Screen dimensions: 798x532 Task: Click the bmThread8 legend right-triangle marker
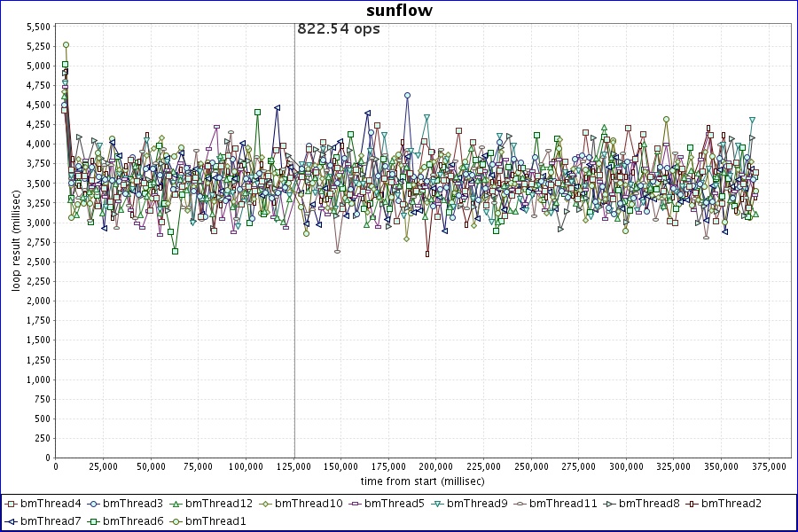tap(609, 504)
